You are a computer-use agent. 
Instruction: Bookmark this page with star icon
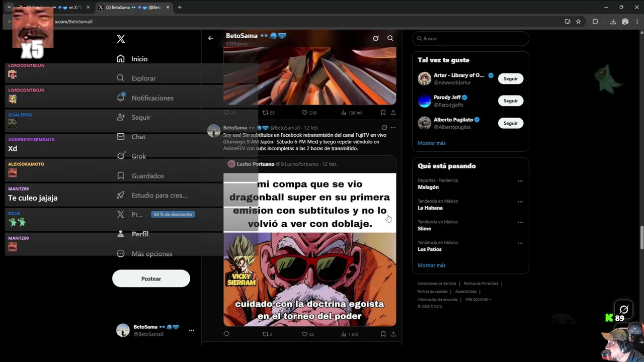(x=579, y=22)
